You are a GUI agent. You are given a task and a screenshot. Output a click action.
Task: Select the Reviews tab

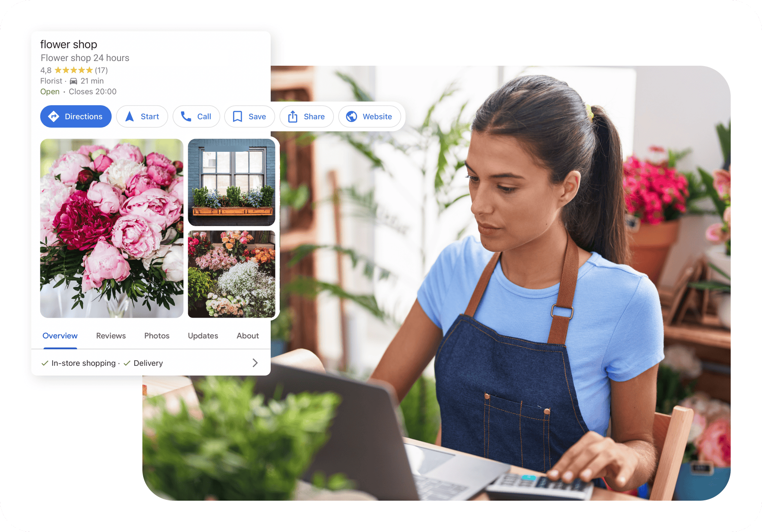[111, 335]
